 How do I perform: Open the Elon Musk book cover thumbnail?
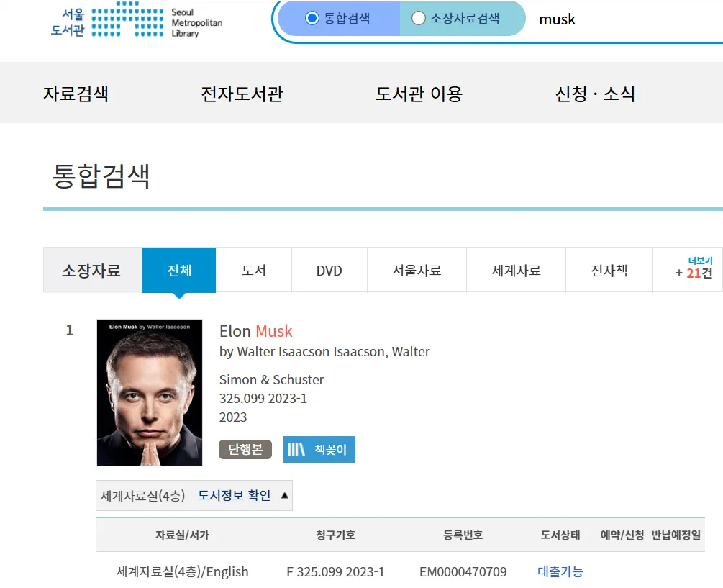(150, 392)
